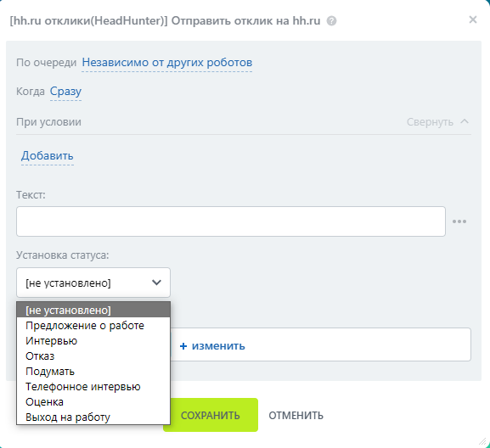
Task: Open the three-dots menu beside Текст field
Action: [459, 221]
